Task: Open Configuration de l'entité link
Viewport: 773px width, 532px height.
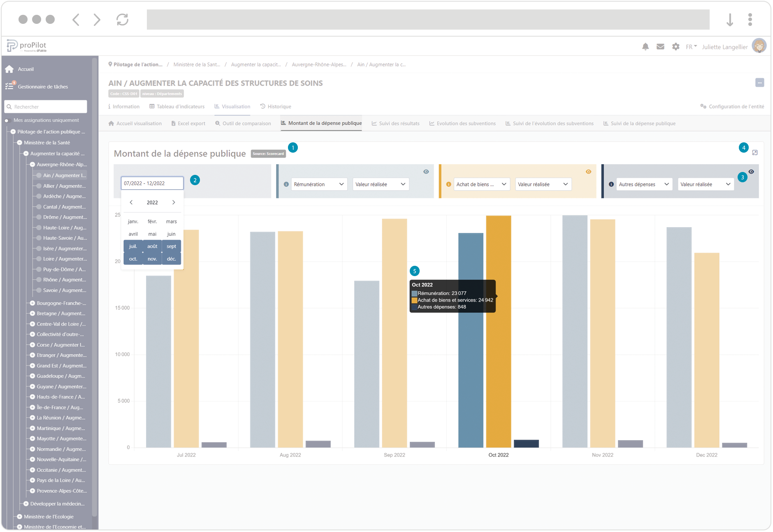Action: pyautogui.click(x=732, y=107)
